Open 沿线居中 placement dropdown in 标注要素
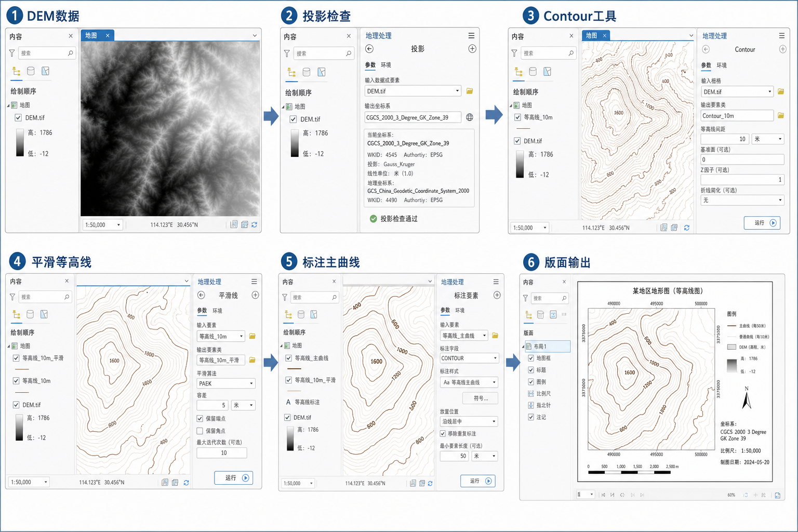The height and width of the screenshot is (532, 798). 469,421
